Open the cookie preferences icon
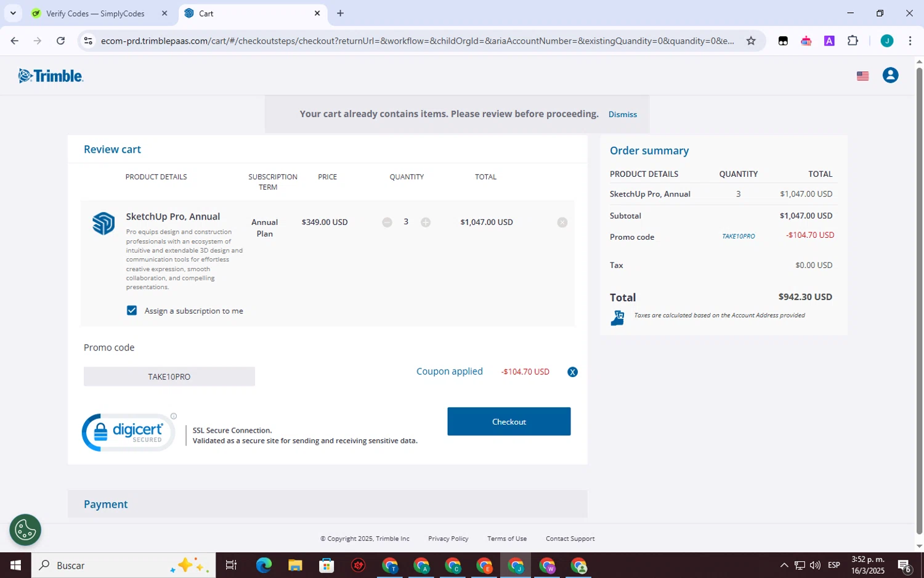 (25, 530)
